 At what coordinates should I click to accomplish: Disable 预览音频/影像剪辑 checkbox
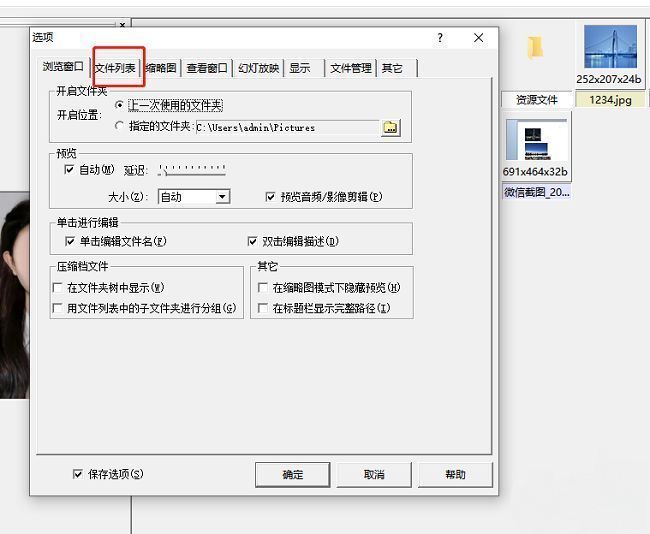pos(270,197)
